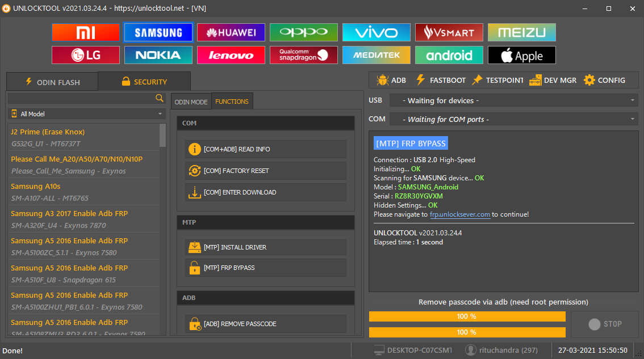Select the Samsung brand tile
This screenshot has height=359, width=644.
158,32
